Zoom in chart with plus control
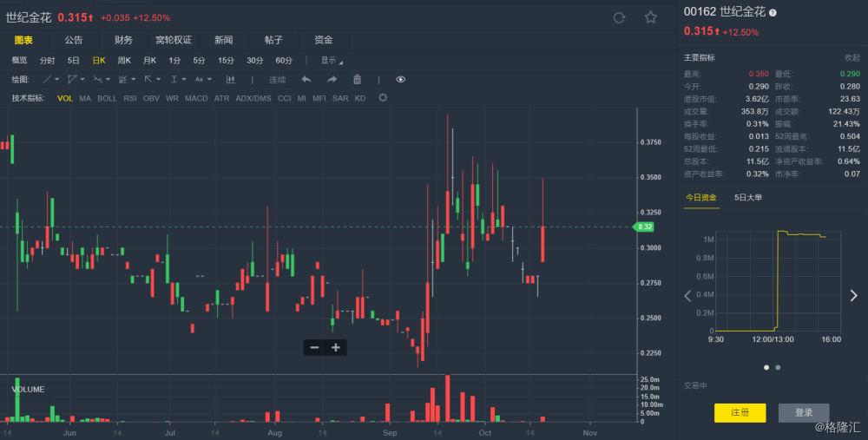Image resolution: width=868 pixels, height=440 pixels. tap(335, 347)
